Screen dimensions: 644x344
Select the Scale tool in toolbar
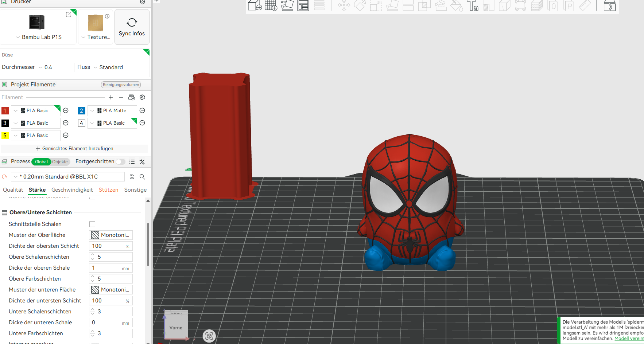(x=376, y=5)
